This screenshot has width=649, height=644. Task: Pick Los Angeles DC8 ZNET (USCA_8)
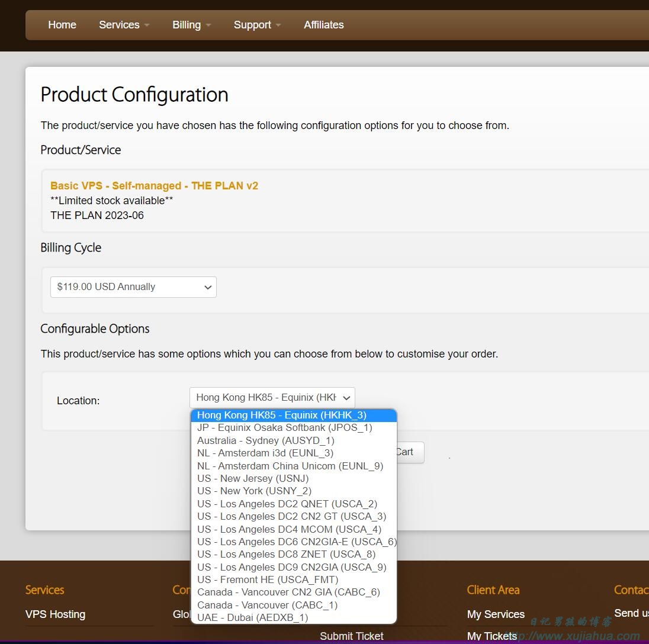click(294, 554)
